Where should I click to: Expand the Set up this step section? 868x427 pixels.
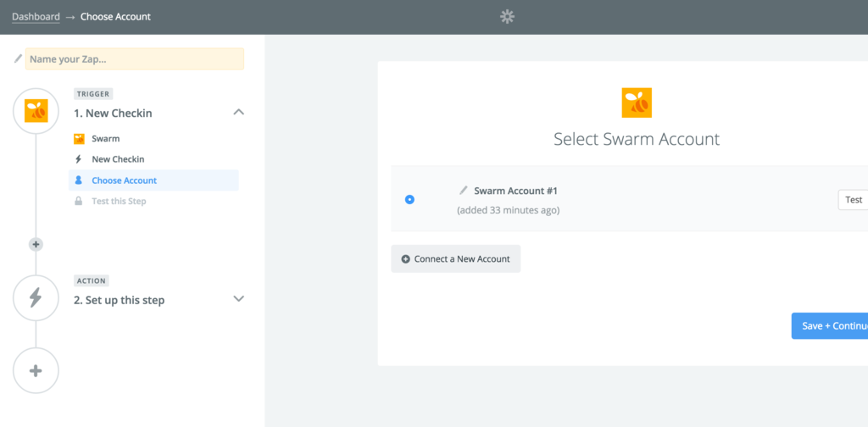coord(238,299)
